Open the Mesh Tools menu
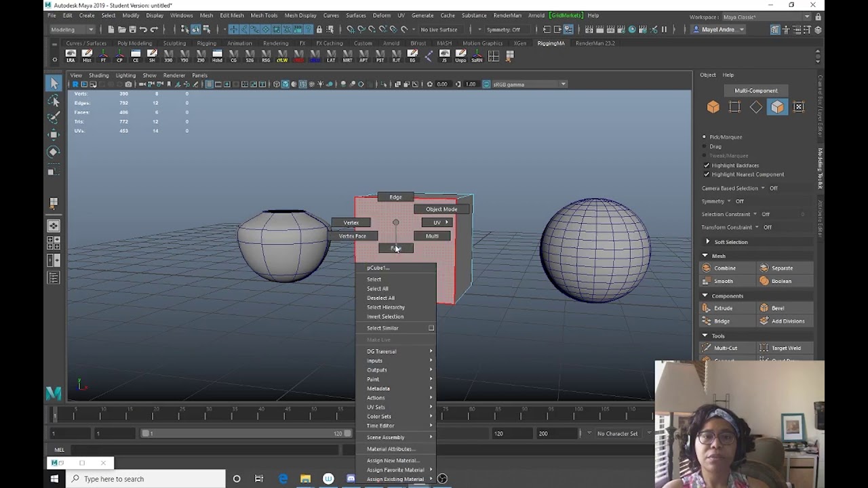Image resolution: width=868 pixels, height=488 pixels. [264, 16]
